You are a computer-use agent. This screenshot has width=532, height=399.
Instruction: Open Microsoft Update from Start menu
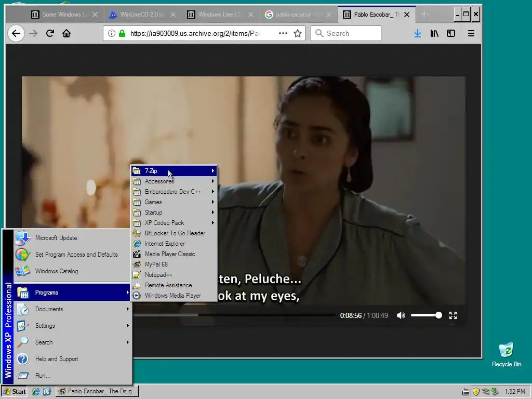(x=72, y=238)
